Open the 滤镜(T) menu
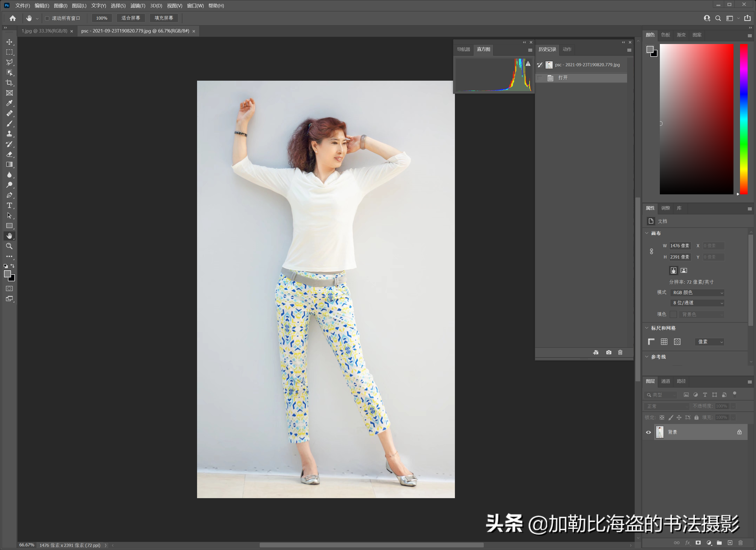This screenshot has width=756, height=550. (x=138, y=6)
